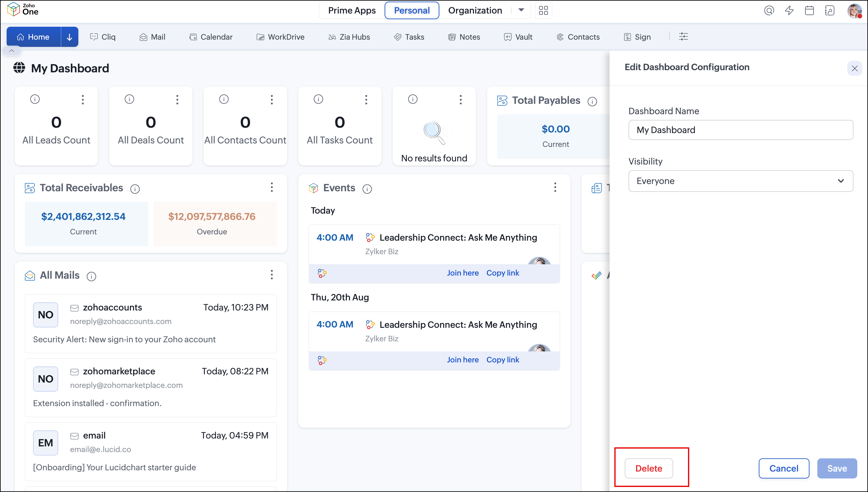Open All Mails three-dot menu
Image resolution: width=868 pixels, height=492 pixels.
(x=272, y=275)
